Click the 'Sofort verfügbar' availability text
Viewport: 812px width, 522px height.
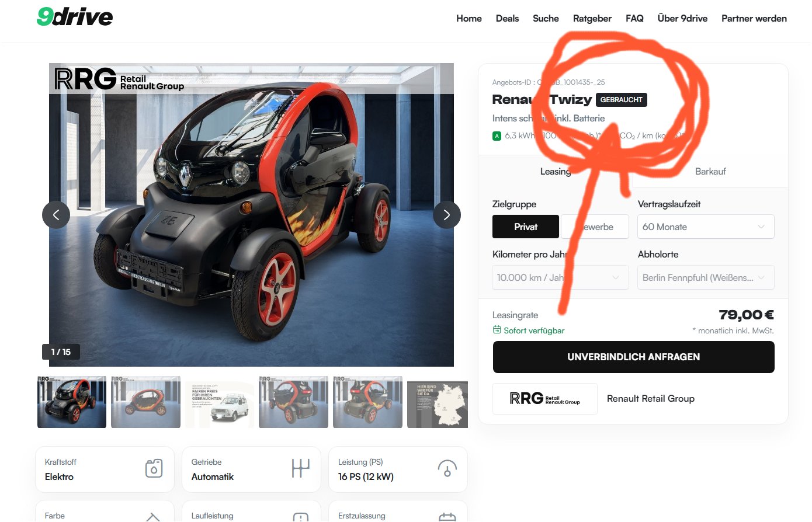tap(534, 330)
